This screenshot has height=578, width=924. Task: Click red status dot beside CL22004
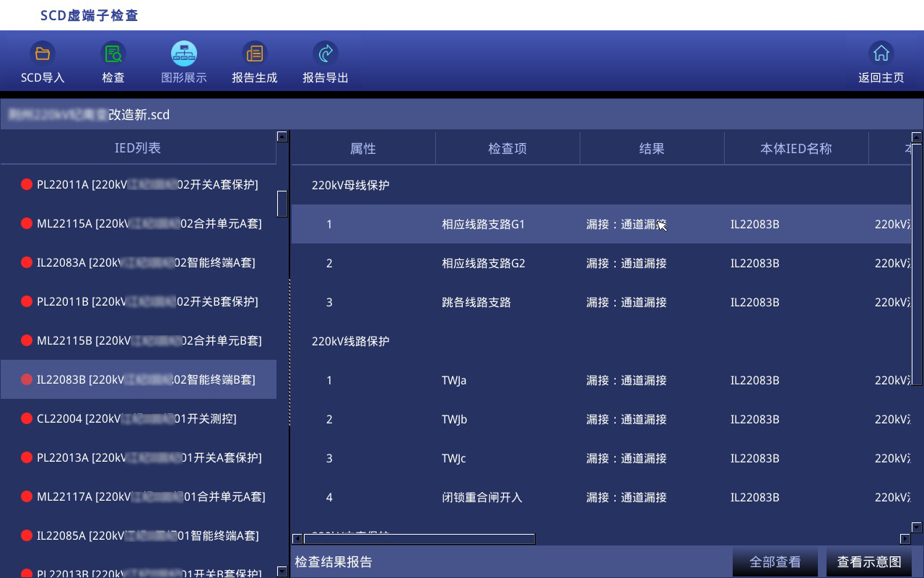27,418
